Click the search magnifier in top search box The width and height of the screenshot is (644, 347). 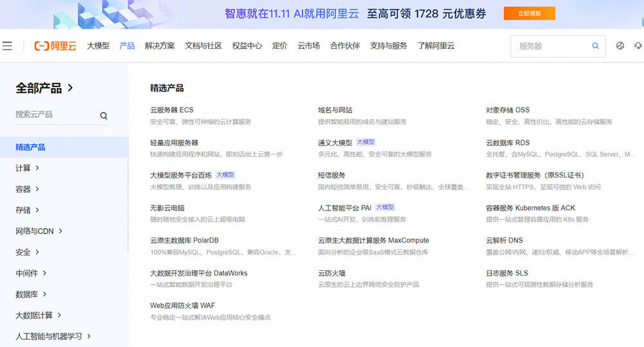coord(595,46)
